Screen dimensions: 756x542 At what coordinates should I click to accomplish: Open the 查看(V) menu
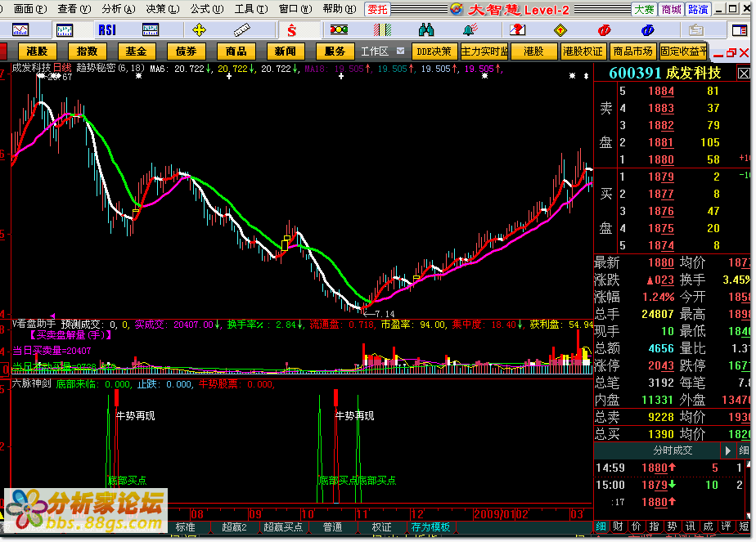tap(74, 9)
